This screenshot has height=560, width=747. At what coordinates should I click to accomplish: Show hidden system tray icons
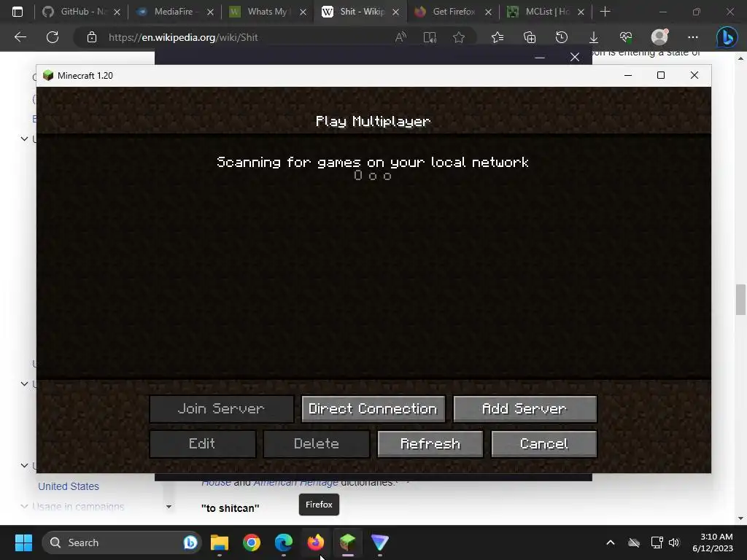(611, 542)
